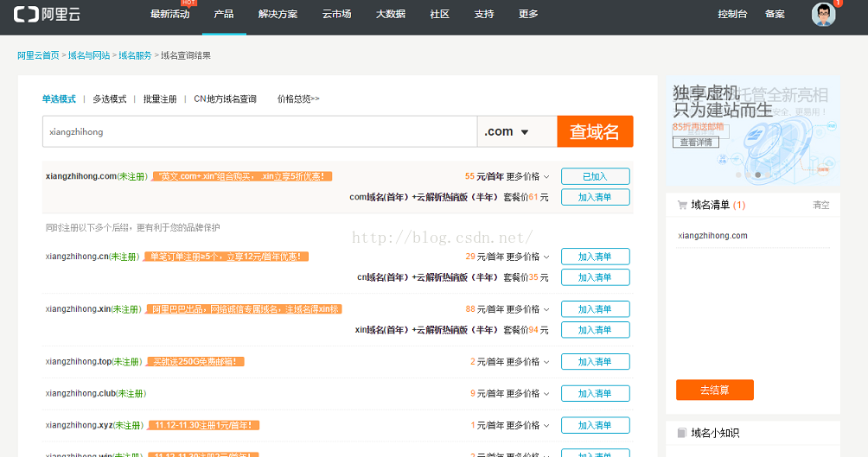Click xiangzhihong.club result name

click(x=80, y=393)
